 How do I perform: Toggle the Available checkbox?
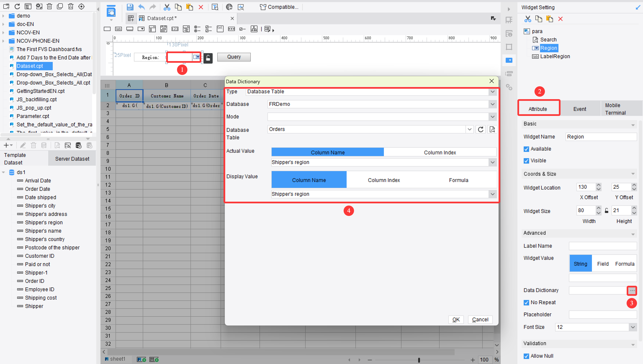point(526,149)
